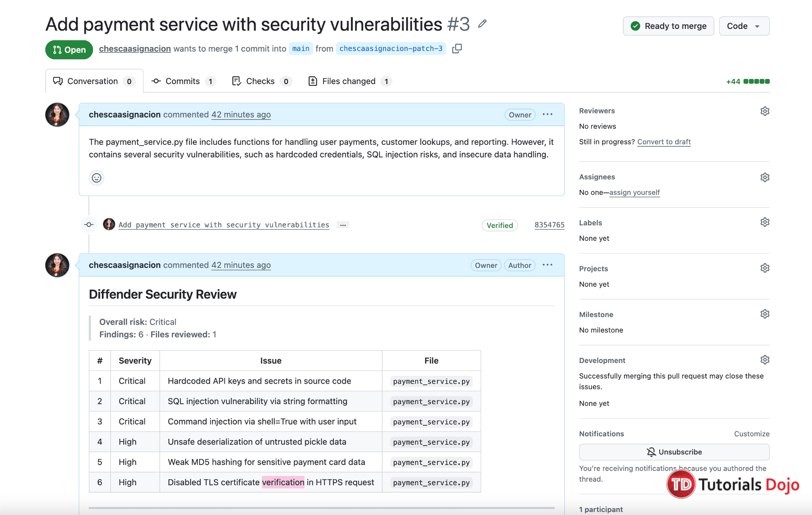Open the chescaasignacion-patch-3 branch link

point(391,48)
